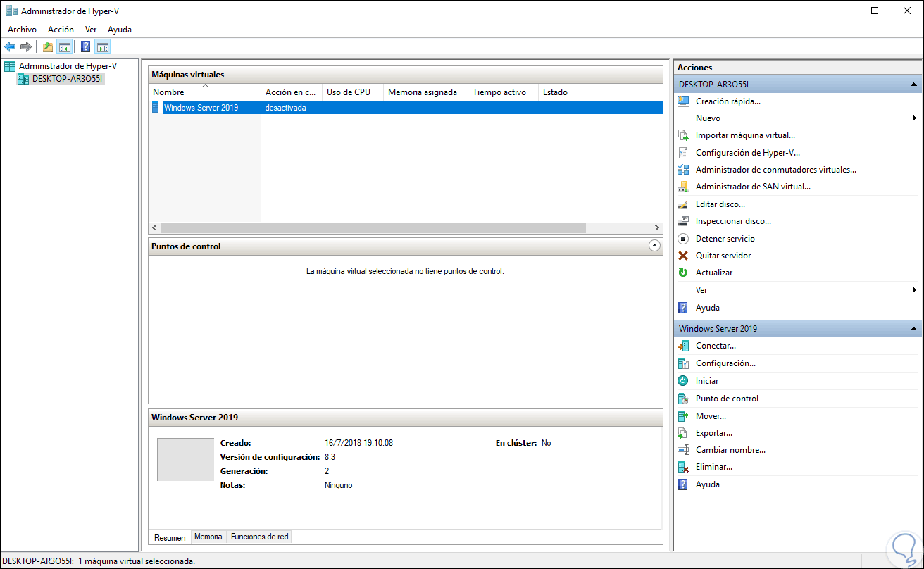Click the Eliminar icon in Actions pane
This screenshot has width=924, height=569.
[682, 467]
